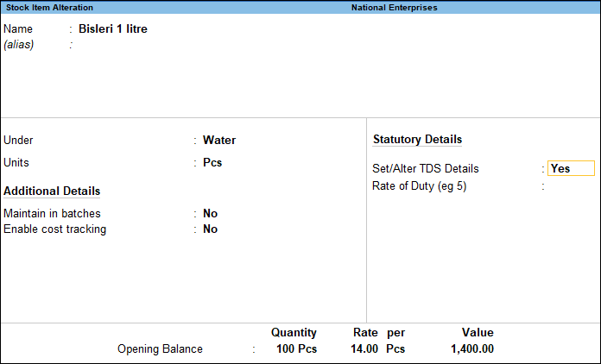
Task: Click the Opening Balance label
Action: pos(160,349)
